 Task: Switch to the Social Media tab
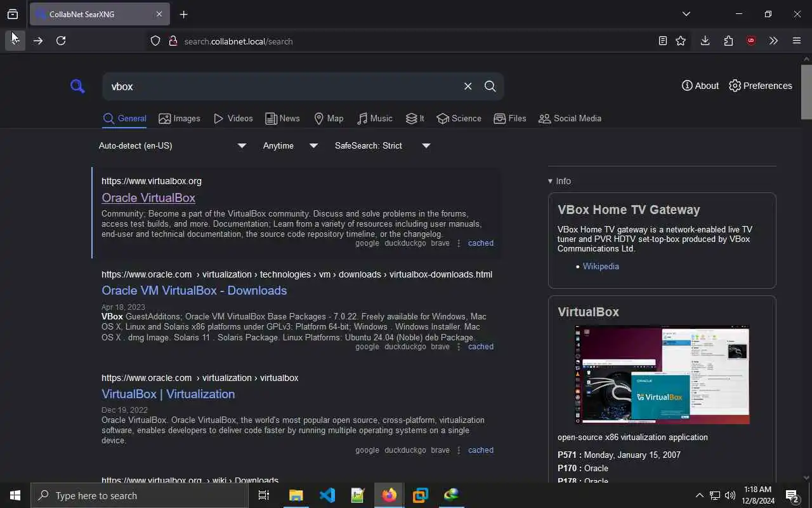pos(570,118)
